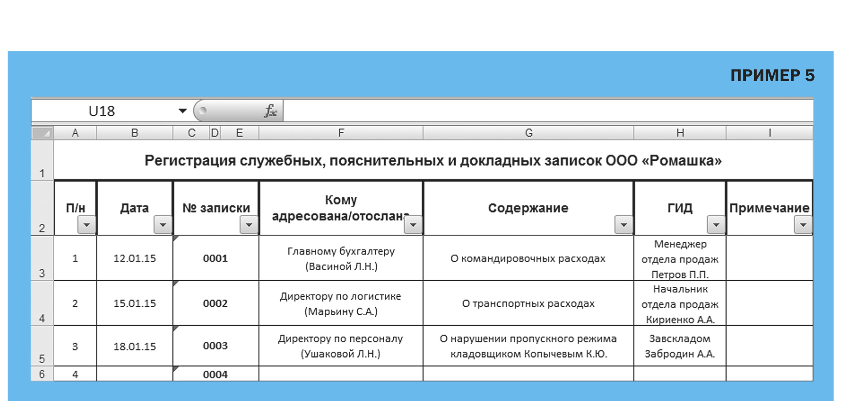Click the cell 'О нарушении пропускного режима'
Viewport: 868px width, 401px height.
(x=529, y=346)
